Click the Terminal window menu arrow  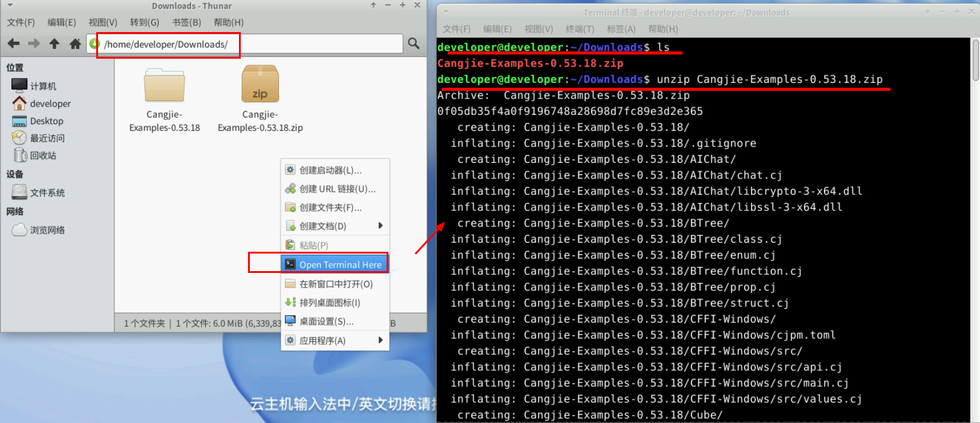(446, 12)
